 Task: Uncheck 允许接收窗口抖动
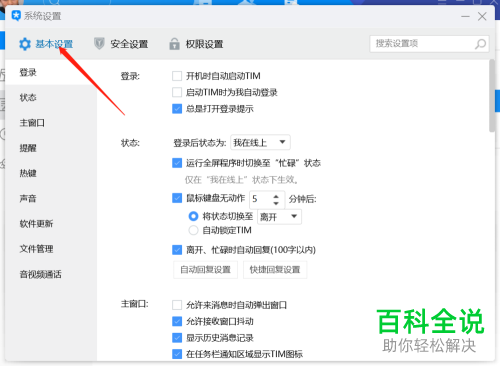[177, 321]
